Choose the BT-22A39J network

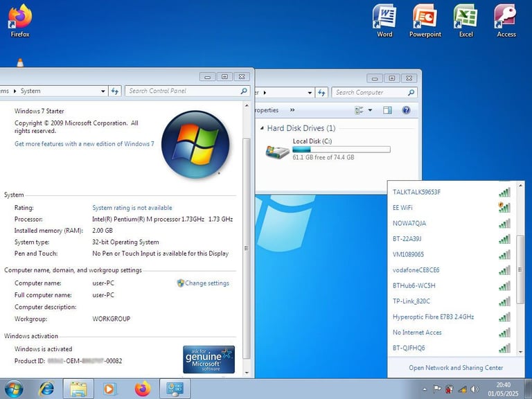pyautogui.click(x=451, y=239)
